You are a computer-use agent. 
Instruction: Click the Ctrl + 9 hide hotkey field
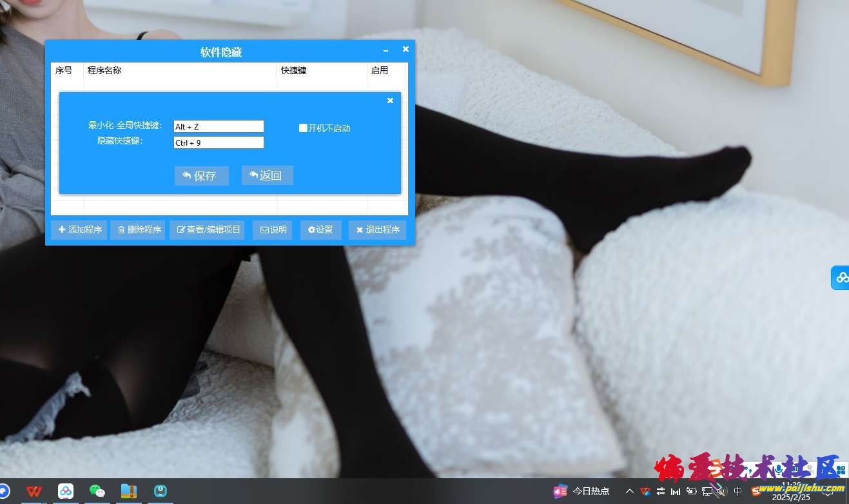tap(219, 142)
